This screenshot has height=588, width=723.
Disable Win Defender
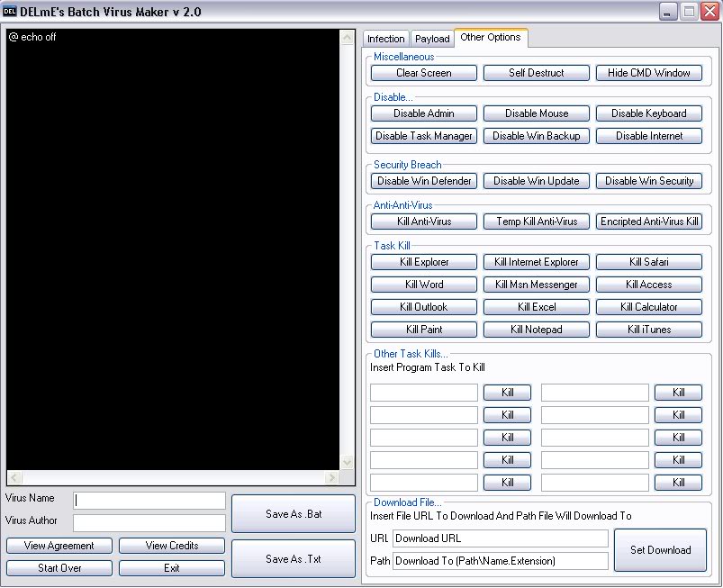423,181
